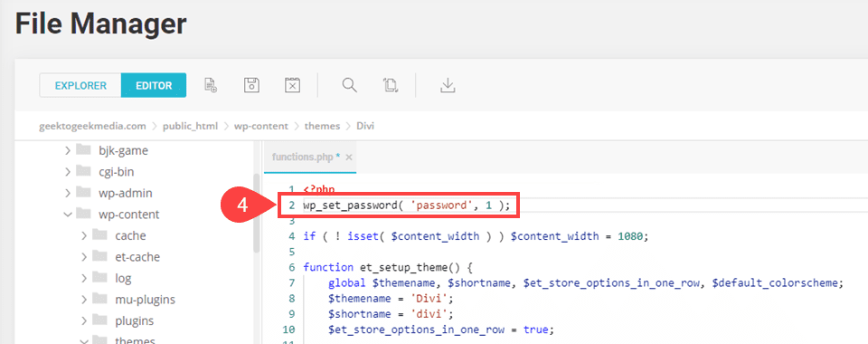This screenshot has width=868, height=344.
Task: Switch to the EDITOR view
Action: coord(154,86)
